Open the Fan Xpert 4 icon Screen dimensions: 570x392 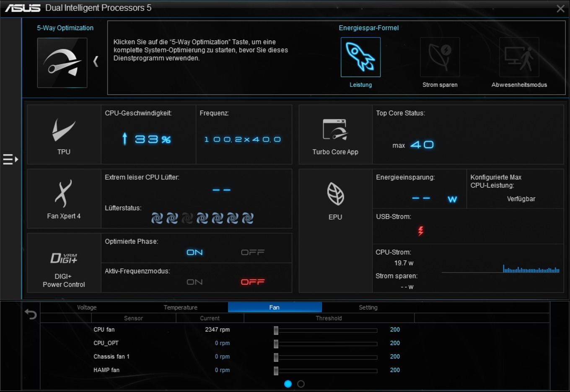coord(63,194)
